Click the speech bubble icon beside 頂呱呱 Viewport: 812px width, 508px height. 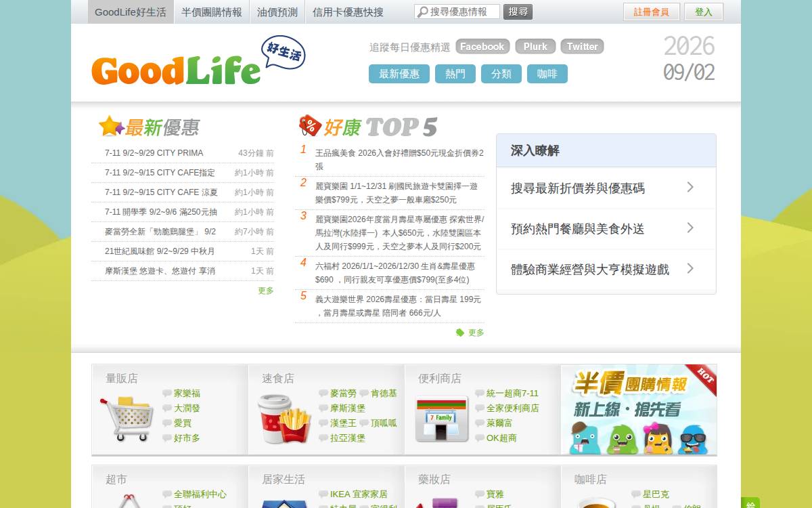363,423
